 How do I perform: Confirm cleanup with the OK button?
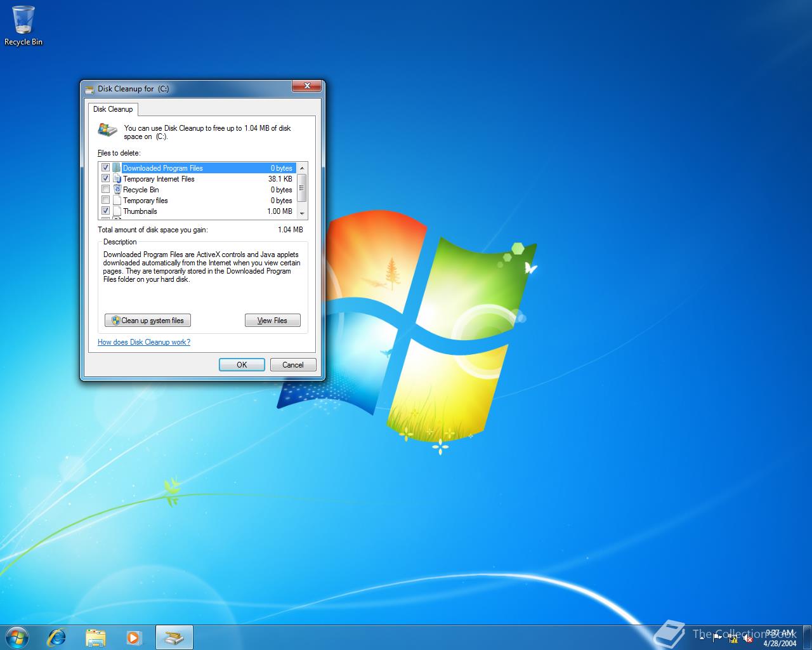[242, 364]
